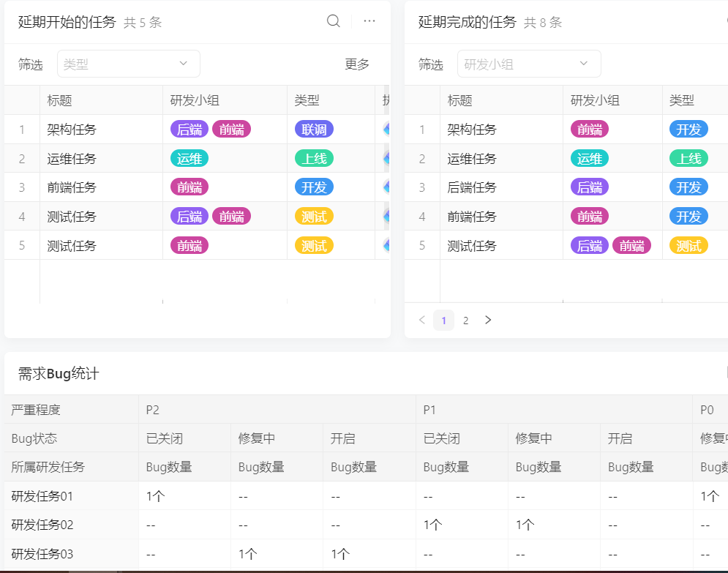
Task: Click the 后端 tag on the 测试任务 row
Action: pos(189,216)
